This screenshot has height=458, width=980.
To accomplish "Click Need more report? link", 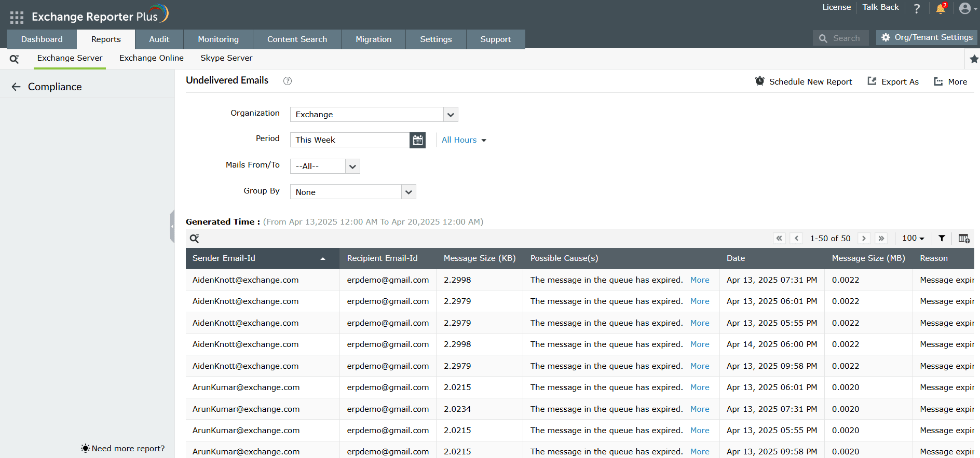I will tap(123, 449).
